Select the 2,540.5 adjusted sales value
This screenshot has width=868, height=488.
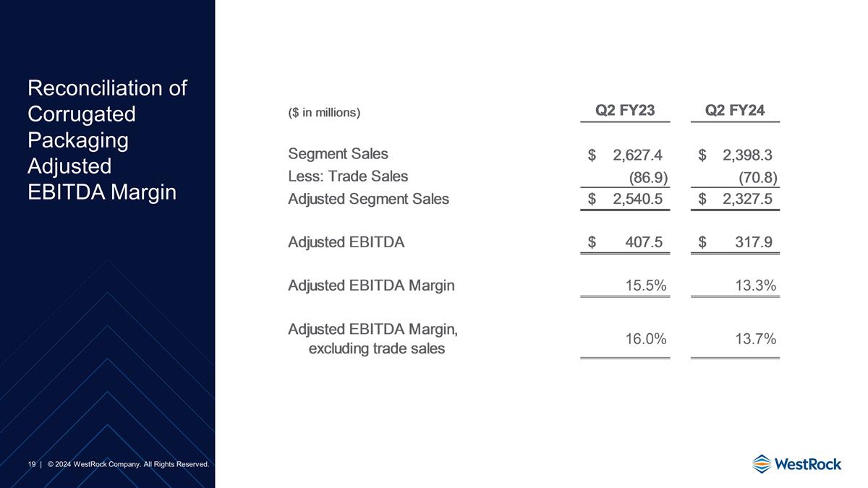coord(637,200)
